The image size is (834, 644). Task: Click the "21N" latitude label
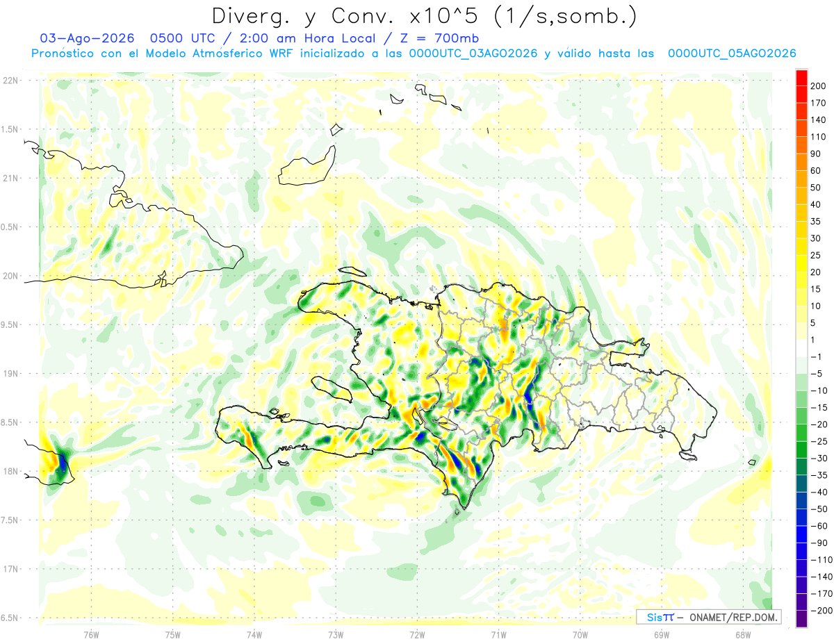pos(12,178)
